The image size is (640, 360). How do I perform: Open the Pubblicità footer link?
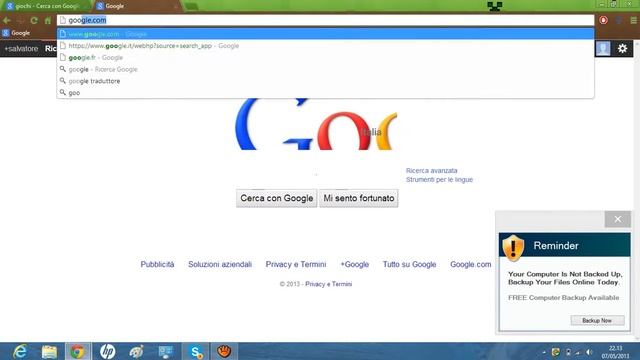[157, 264]
